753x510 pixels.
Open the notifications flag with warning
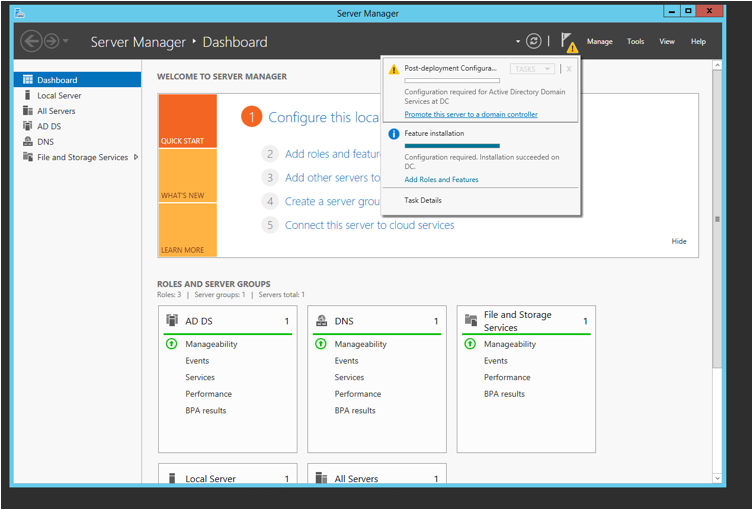tap(569, 42)
